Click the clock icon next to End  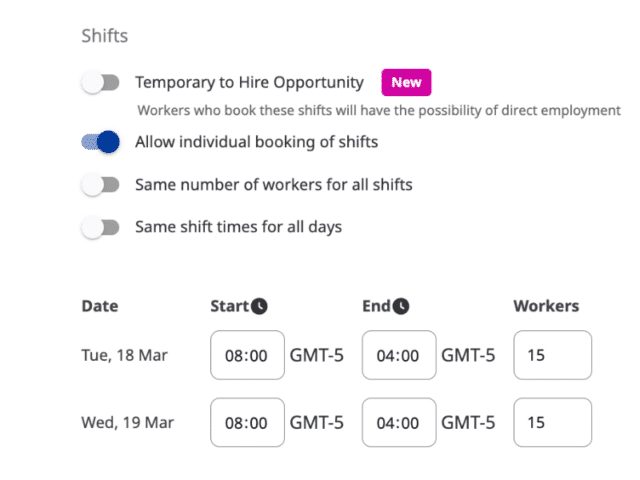tap(401, 306)
